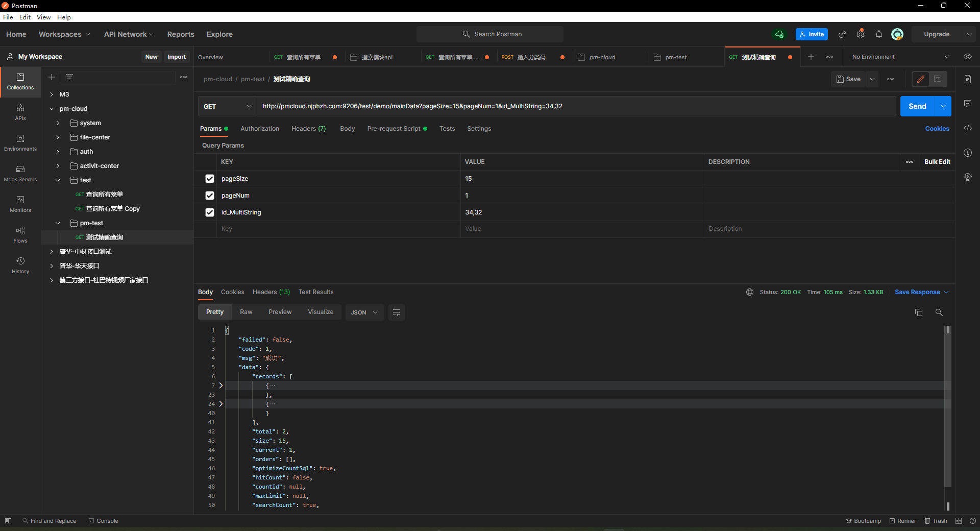This screenshot has width=980, height=531.
Task: Open the capture requests satellite icon
Action: (x=842, y=34)
